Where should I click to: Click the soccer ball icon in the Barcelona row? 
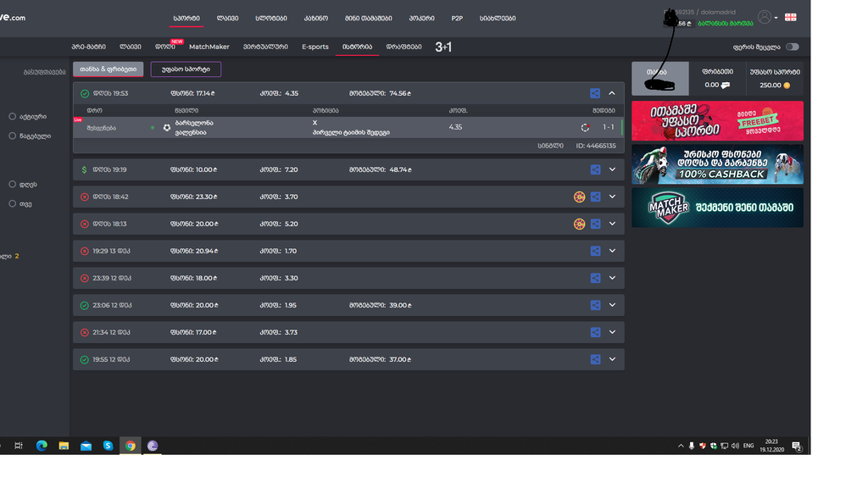click(x=167, y=128)
